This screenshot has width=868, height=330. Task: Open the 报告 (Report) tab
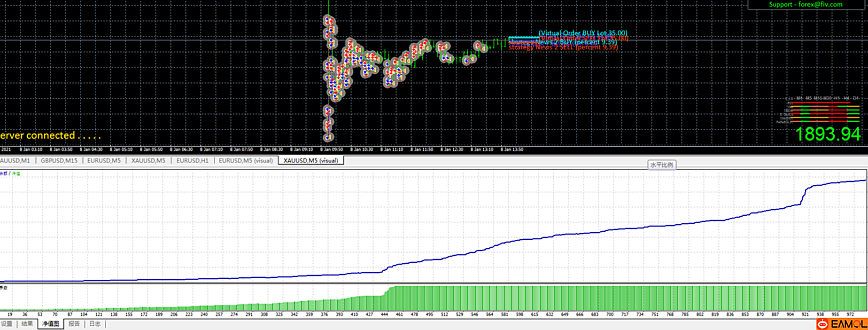[x=74, y=324]
